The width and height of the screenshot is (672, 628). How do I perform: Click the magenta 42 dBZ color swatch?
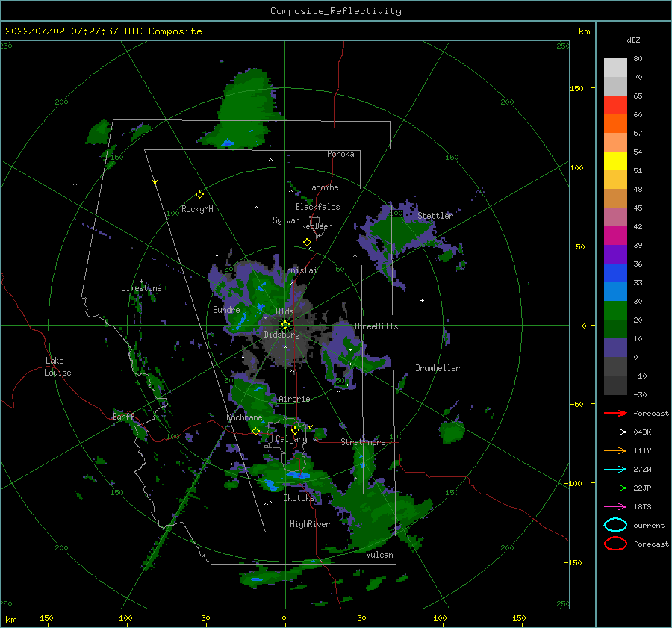coord(615,235)
